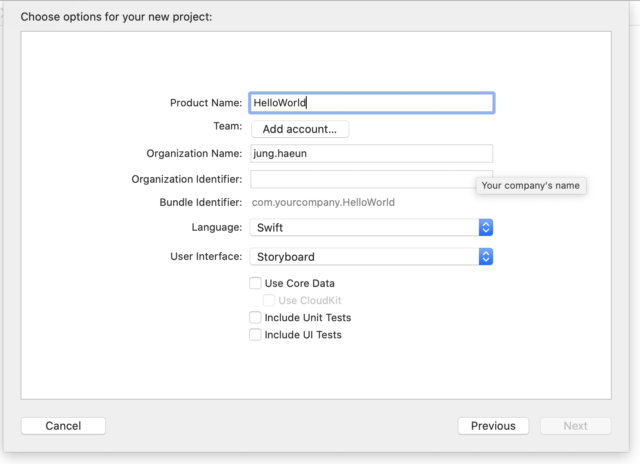The width and height of the screenshot is (640, 464).
Task: Open the Language dropdown showing Swift
Action: [371, 227]
